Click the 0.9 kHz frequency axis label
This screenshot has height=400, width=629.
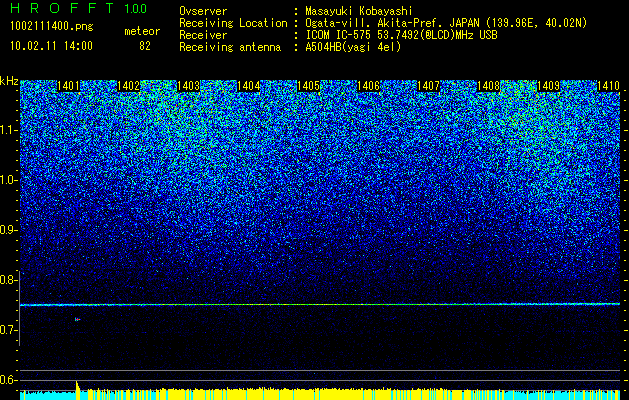pos(8,230)
